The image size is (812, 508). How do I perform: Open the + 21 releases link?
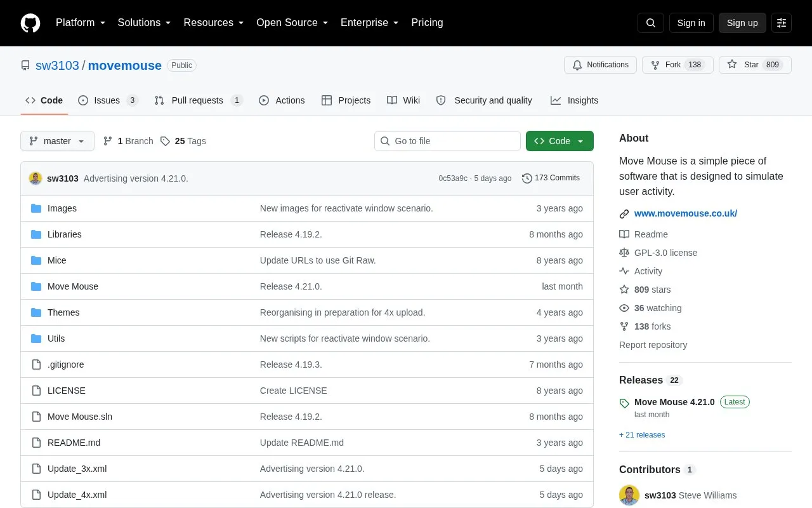click(642, 435)
